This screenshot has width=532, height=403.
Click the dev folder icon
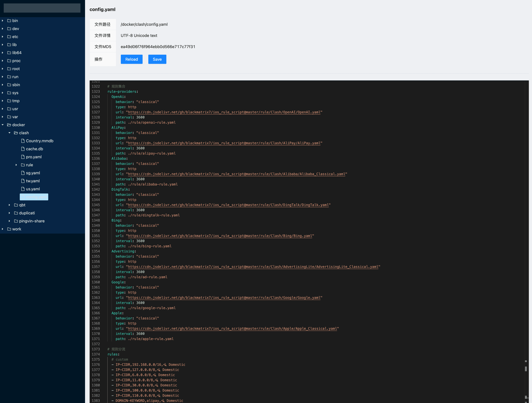[9, 29]
